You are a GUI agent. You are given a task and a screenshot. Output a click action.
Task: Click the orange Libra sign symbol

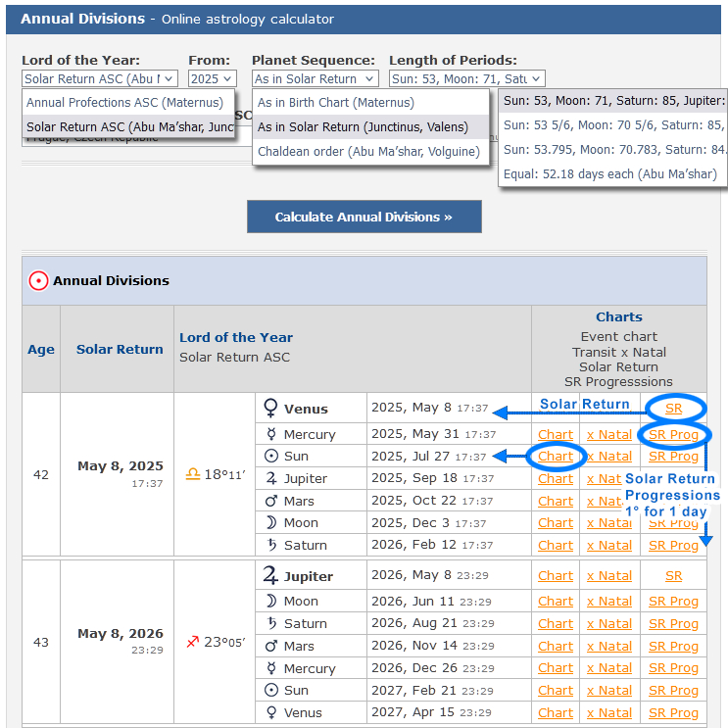tap(192, 474)
